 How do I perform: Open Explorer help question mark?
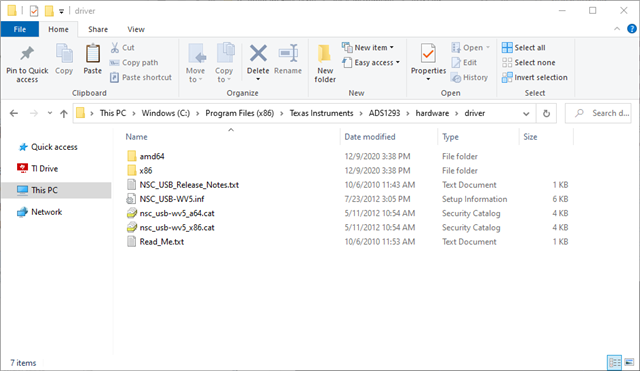631,29
